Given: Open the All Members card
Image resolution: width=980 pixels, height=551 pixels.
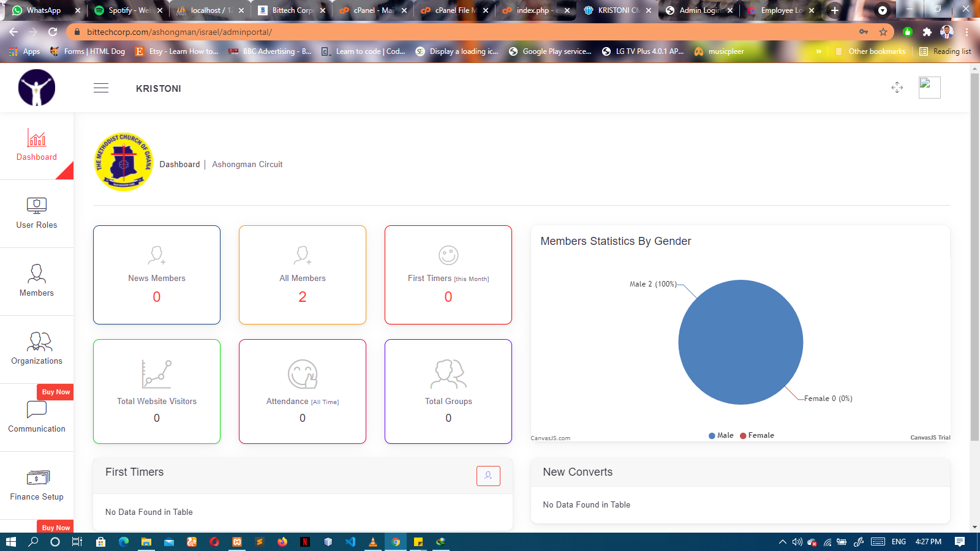Looking at the screenshot, I should pos(303,275).
